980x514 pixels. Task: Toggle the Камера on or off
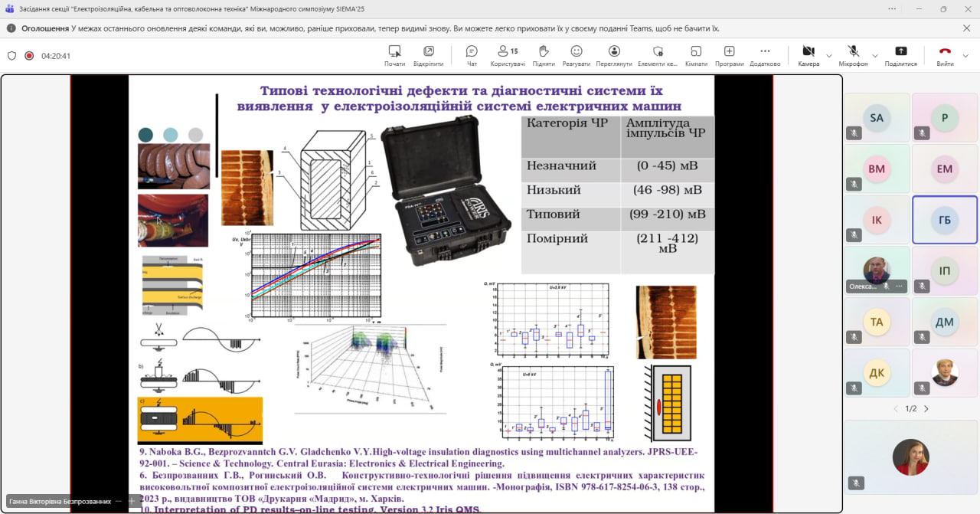[x=808, y=55]
